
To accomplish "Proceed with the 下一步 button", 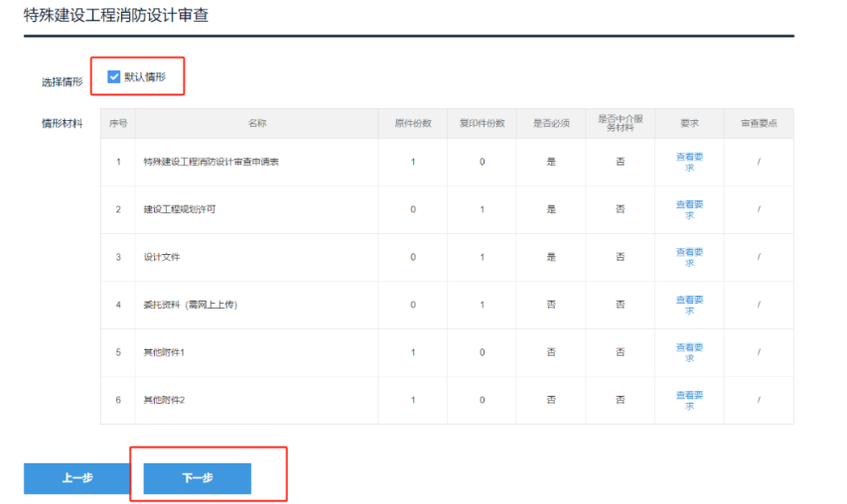I will point(198,478).
